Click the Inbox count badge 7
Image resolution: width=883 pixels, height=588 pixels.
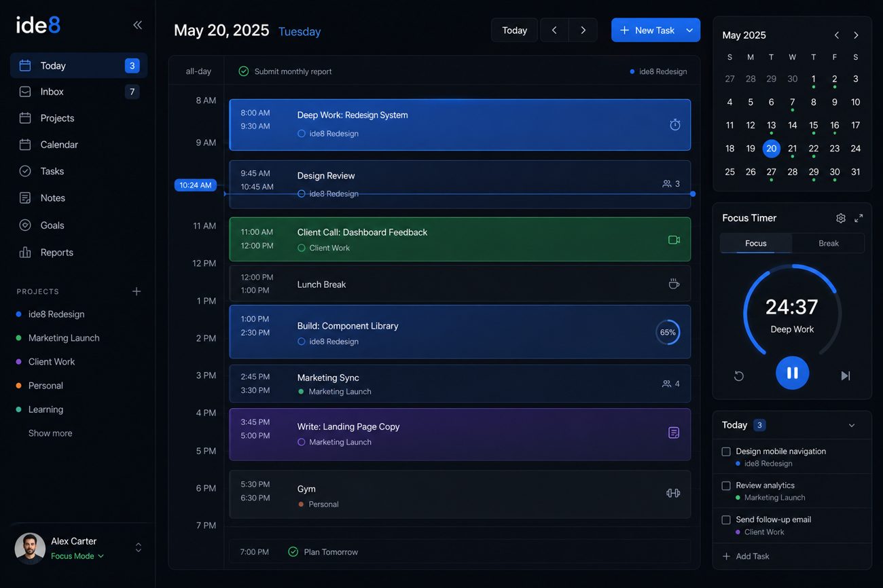[x=132, y=92]
